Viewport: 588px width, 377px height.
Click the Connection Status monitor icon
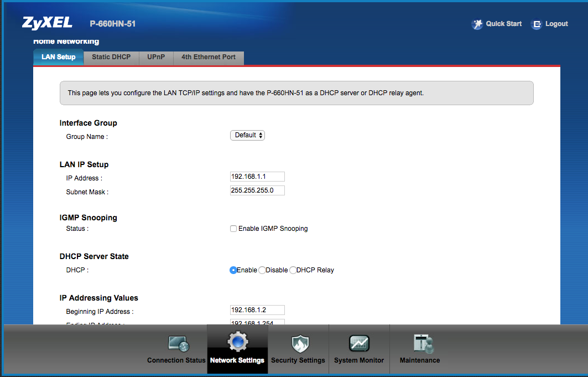click(x=178, y=344)
